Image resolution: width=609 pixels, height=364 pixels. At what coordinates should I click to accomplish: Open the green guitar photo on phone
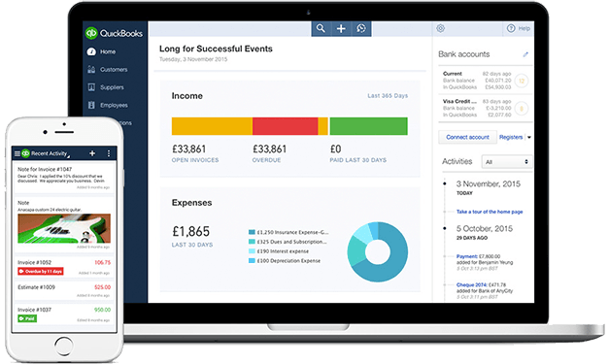(64, 228)
